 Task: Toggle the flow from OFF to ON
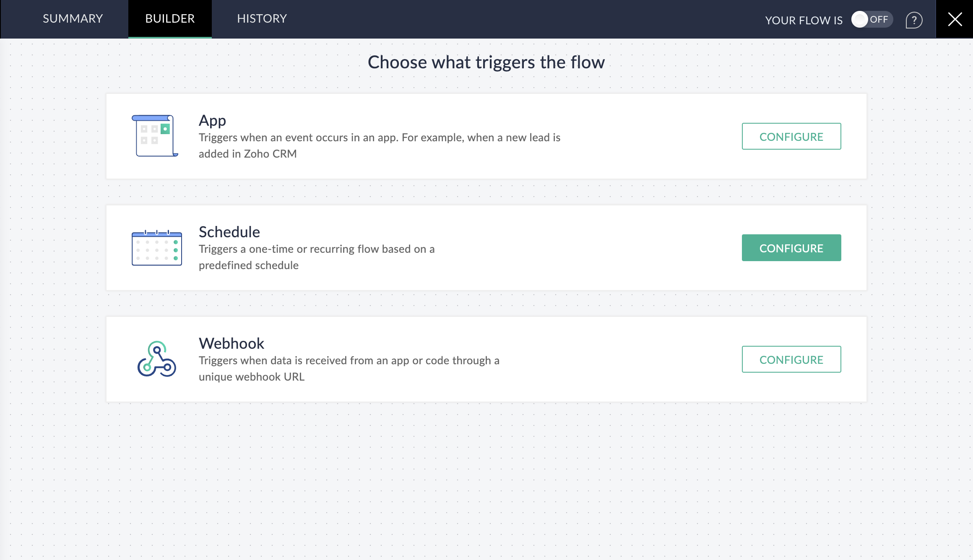[872, 19]
